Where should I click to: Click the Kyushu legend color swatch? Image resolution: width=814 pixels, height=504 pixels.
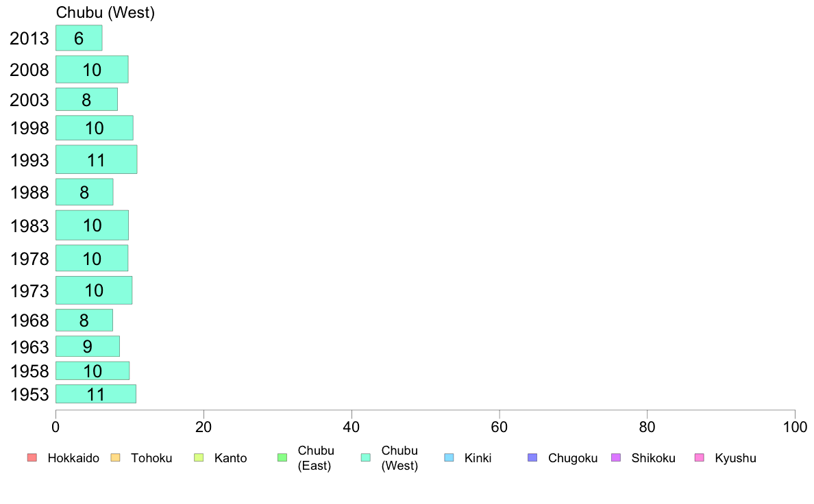point(700,457)
